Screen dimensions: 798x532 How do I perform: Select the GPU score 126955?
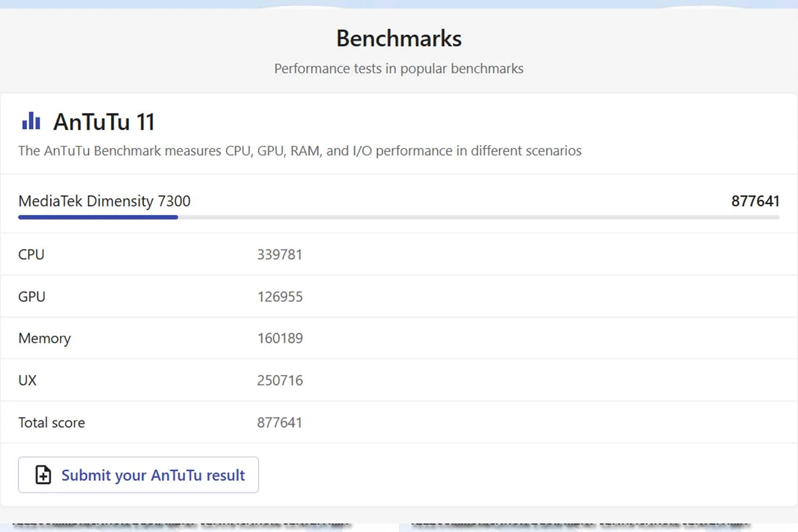[280, 296]
